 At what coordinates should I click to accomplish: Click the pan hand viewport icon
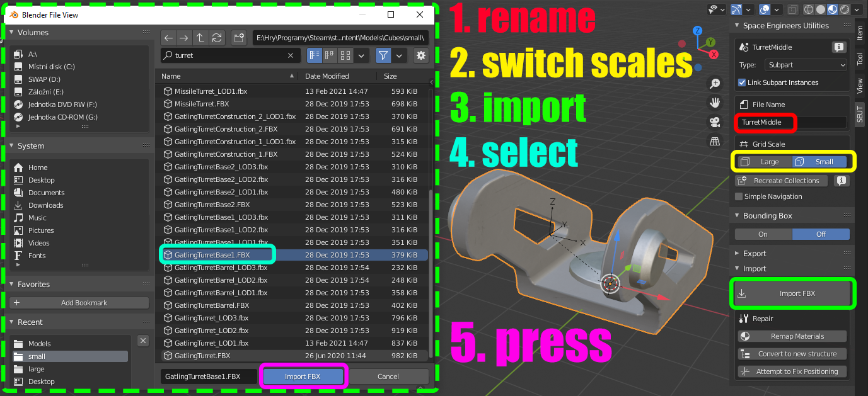click(x=715, y=102)
